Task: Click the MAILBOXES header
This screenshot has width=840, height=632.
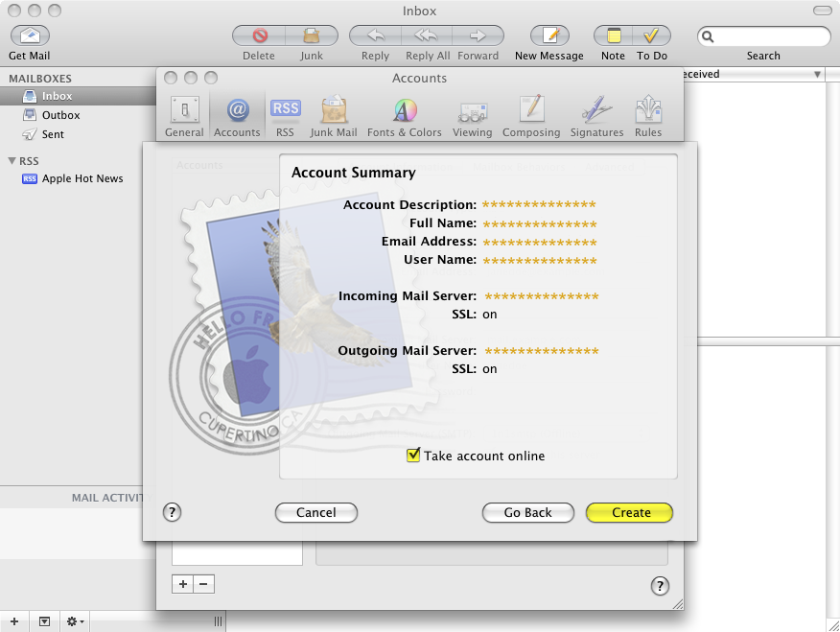Action: pyautogui.click(x=40, y=79)
